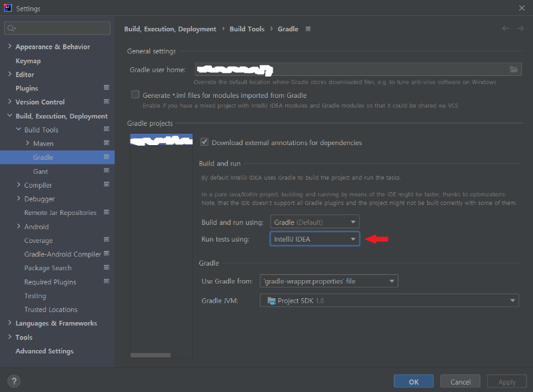Expand the Version Control section

(x=9, y=102)
